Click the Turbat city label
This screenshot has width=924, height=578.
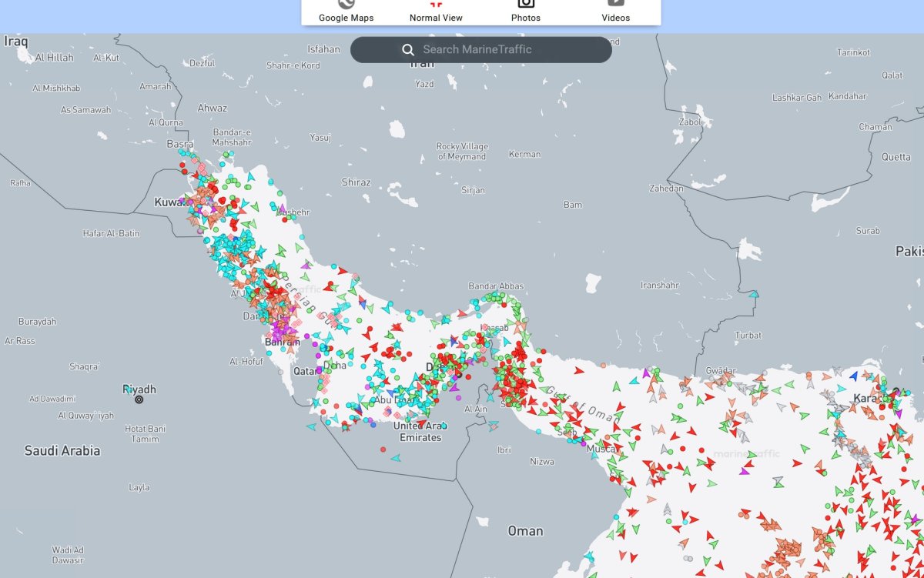748,336
